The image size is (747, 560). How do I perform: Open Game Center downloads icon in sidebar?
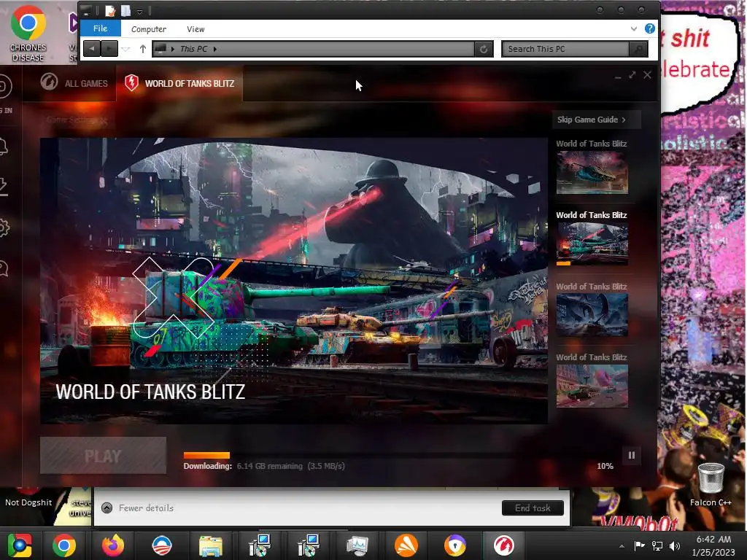2,187
